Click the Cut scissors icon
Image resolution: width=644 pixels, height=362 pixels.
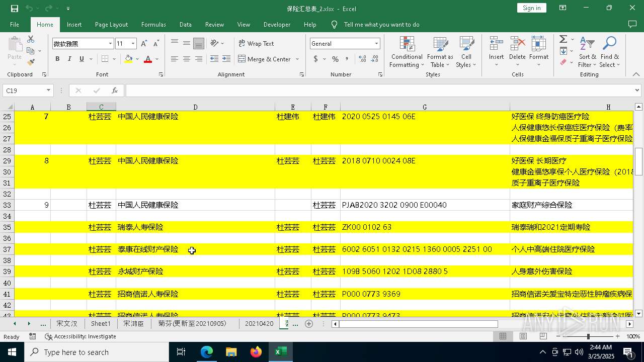(x=31, y=39)
